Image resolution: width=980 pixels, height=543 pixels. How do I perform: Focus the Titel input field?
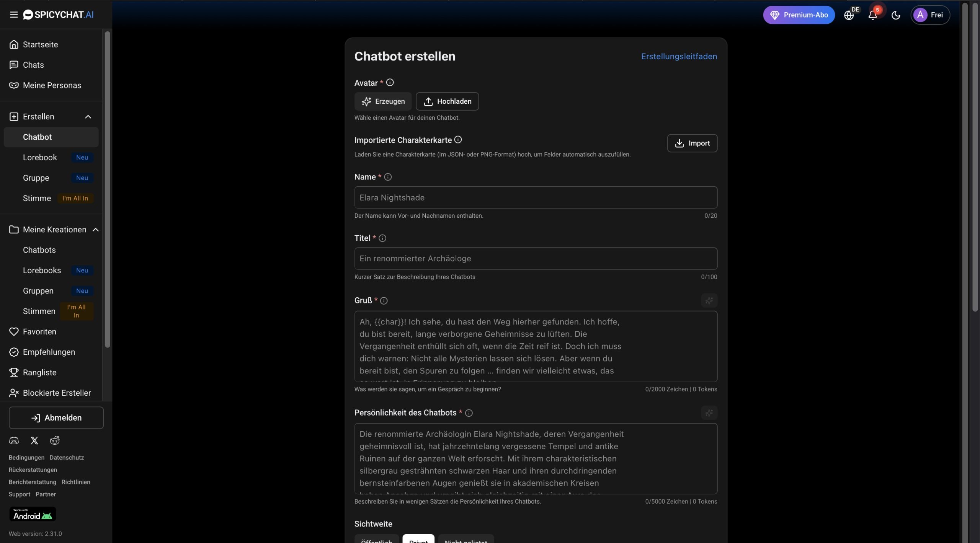pyautogui.click(x=536, y=258)
